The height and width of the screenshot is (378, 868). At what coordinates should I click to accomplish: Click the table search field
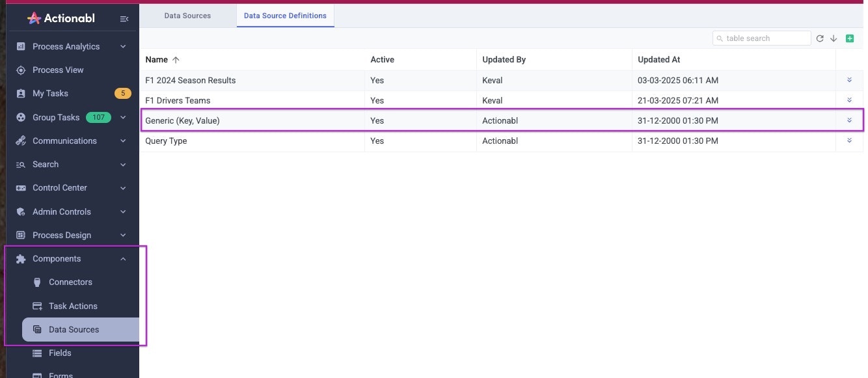point(761,38)
